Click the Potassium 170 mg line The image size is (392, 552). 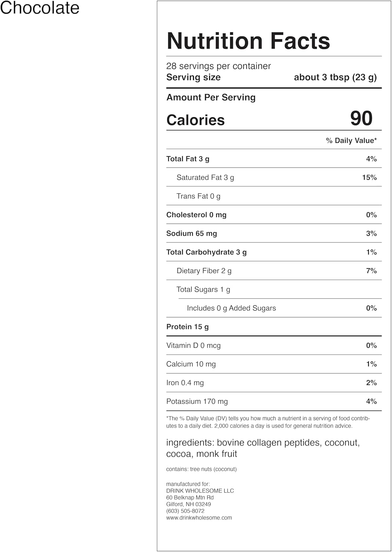(x=197, y=401)
